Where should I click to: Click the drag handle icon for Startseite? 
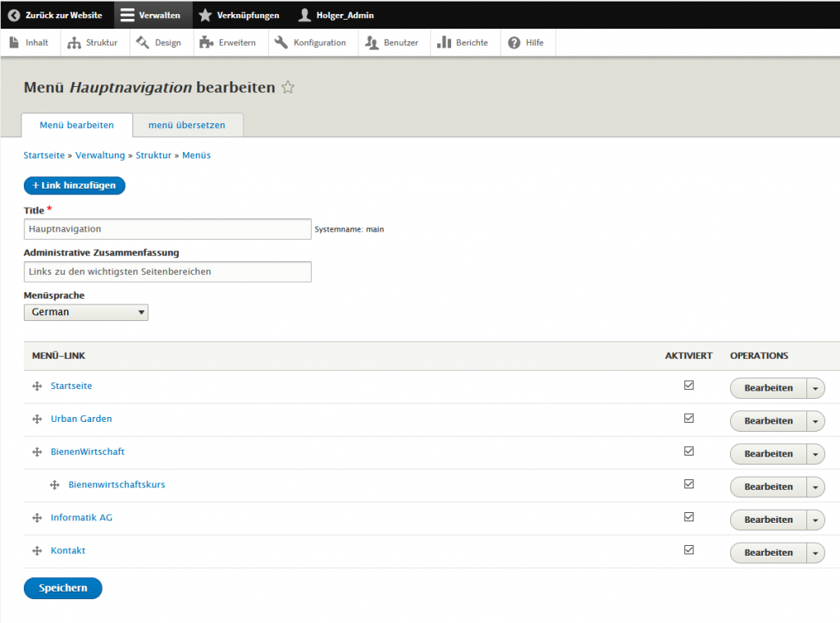coord(37,387)
